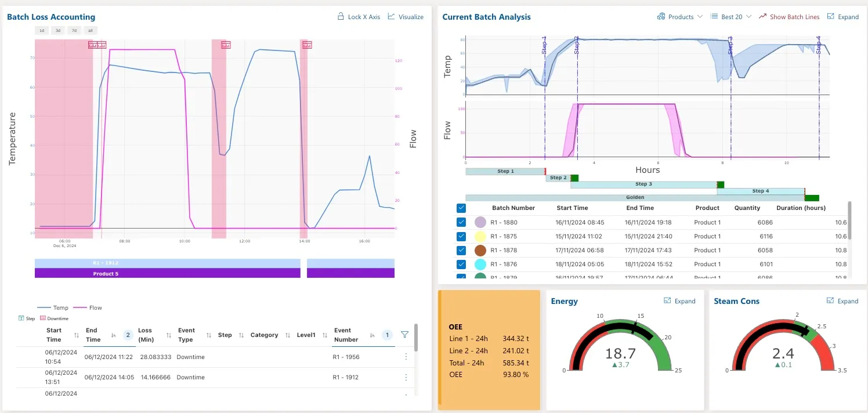Click the Golden batch bar
Screen dimensions: 868x413
[x=635, y=197]
